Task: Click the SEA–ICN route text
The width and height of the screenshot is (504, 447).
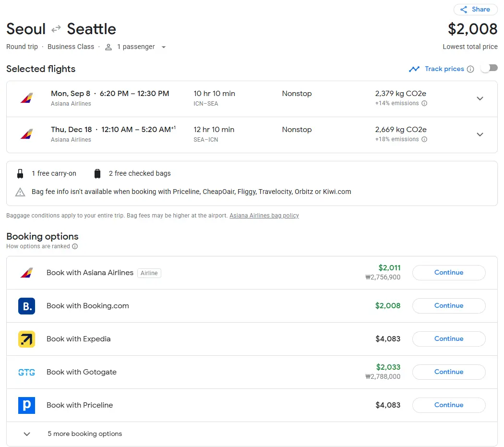Action: point(206,140)
